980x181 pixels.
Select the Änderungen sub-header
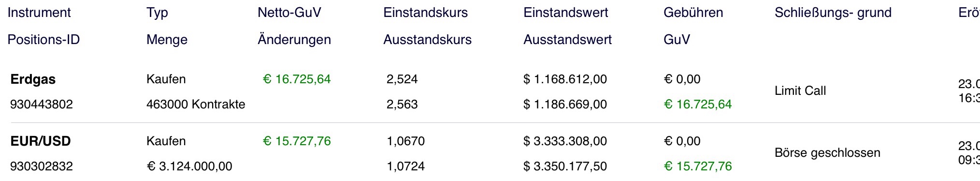pos(294,40)
